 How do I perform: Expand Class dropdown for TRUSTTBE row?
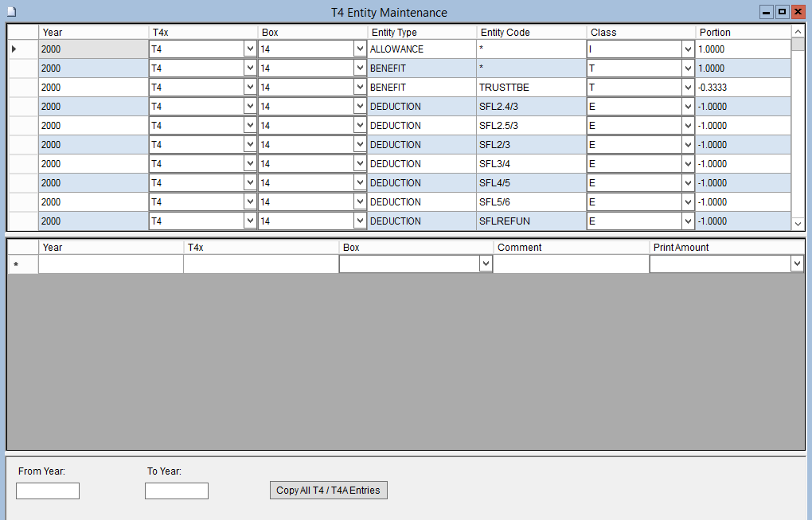pyautogui.click(x=688, y=88)
